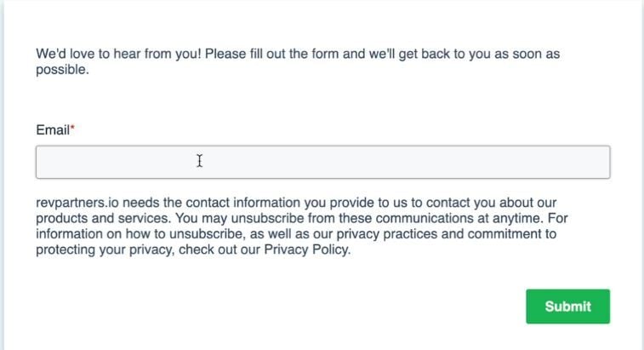This screenshot has height=350, width=644.
Task: Click the I-beam text cursor in Email field
Action: [x=200, y=161]
